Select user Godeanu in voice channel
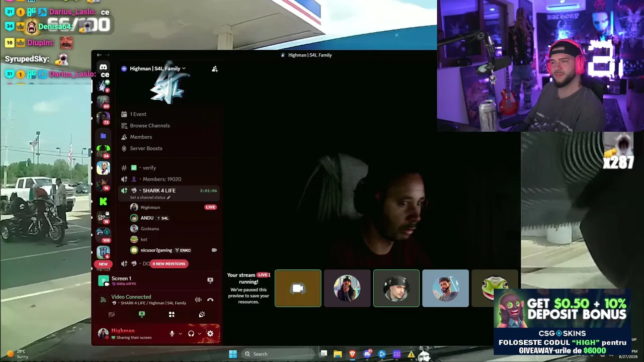This screenshot has width=644, height=362. coord(149,229)
